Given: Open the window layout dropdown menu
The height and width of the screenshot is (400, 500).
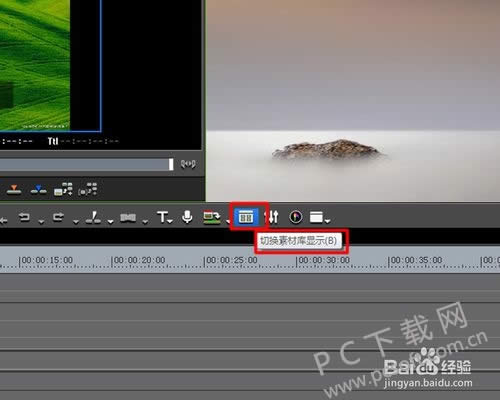Looking at the screenshot, I should coord(320,217).
